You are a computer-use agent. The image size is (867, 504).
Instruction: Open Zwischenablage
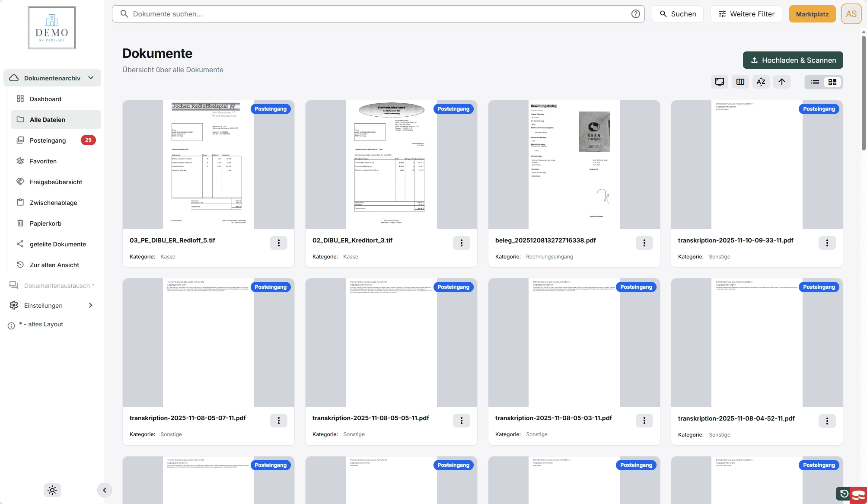coord(56,203)
